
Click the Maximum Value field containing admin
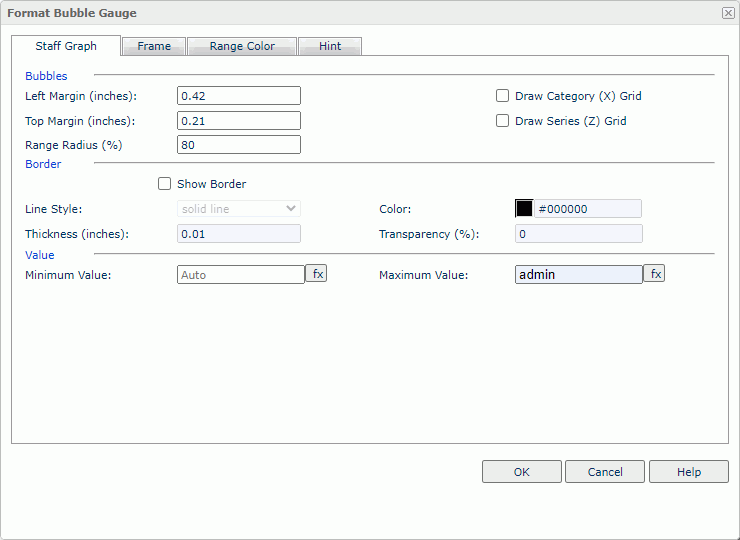pyautogui.click(x=579, y=274)
